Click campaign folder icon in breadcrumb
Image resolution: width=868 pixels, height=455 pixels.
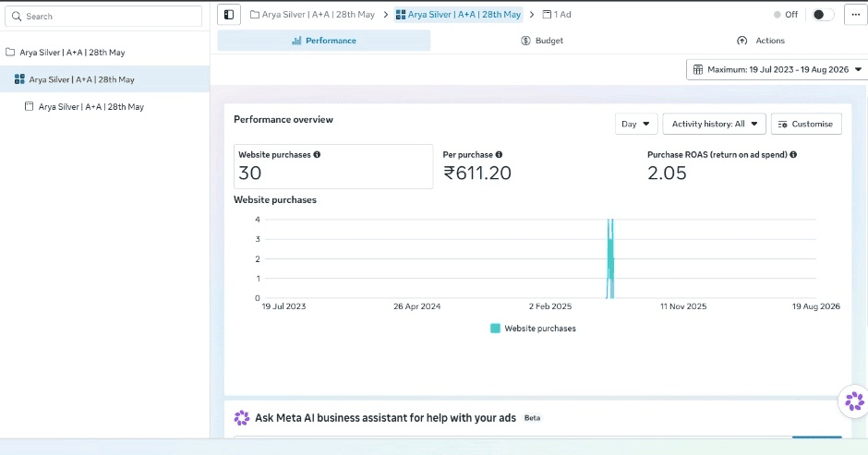click(255, 15)
